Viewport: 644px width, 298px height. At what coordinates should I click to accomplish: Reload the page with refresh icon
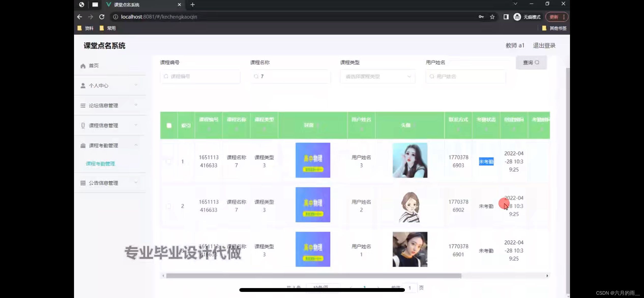point(102,17)
